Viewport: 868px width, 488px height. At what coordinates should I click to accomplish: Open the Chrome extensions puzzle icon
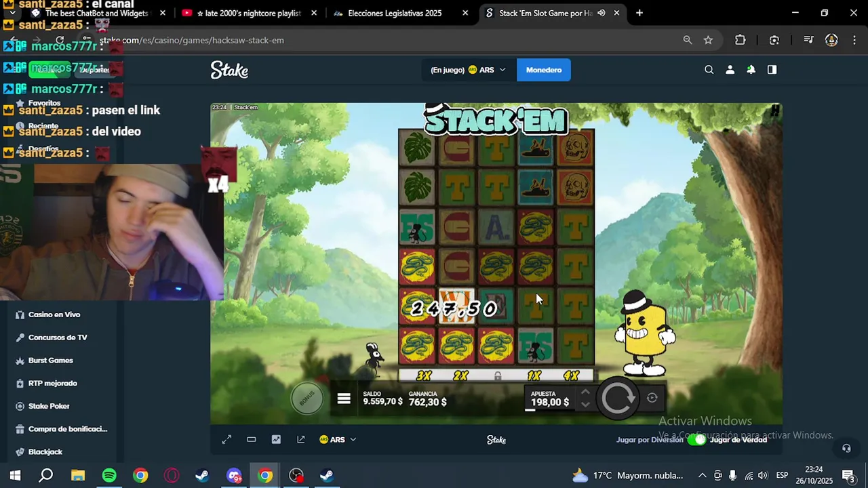[741, 40]
